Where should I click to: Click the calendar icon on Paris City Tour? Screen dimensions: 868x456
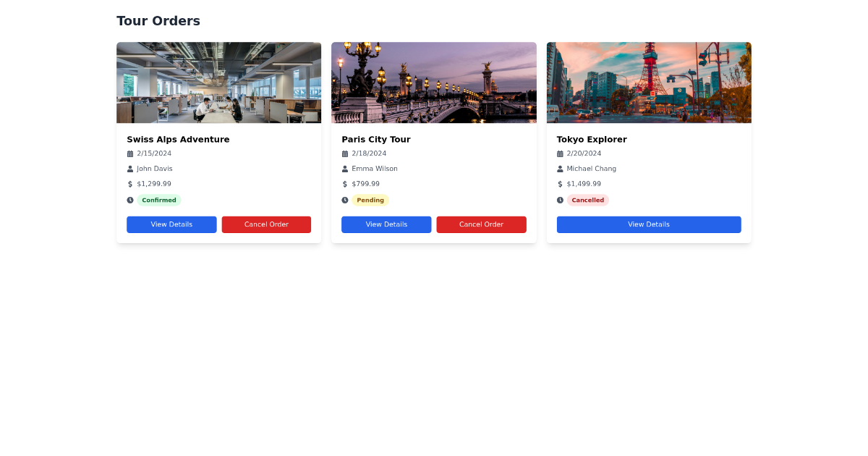point(345,153)
